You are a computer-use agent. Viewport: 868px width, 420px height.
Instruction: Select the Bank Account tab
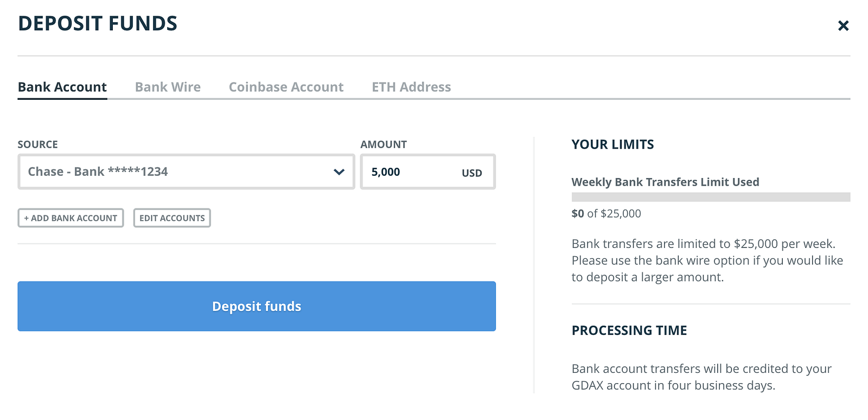62,87
